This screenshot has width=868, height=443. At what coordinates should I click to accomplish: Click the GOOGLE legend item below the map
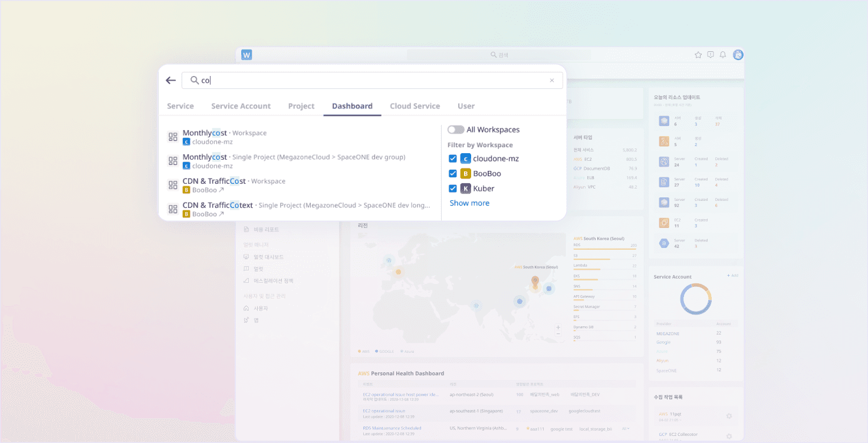tap(384, 351)
